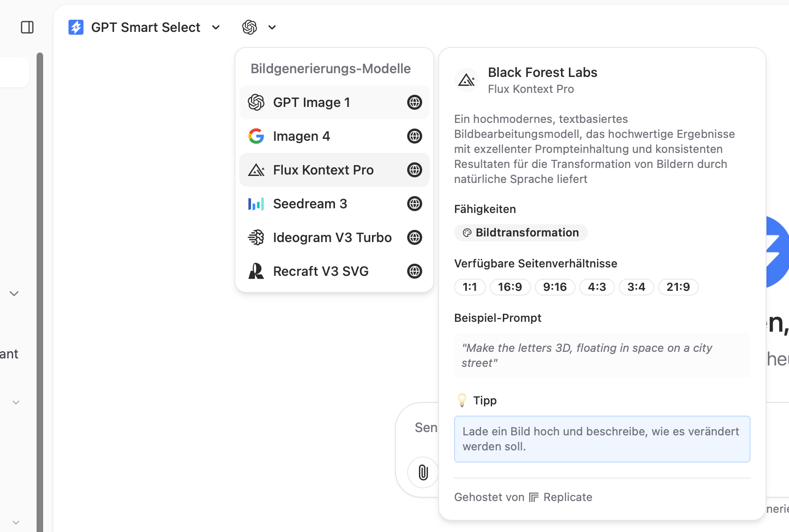
Task: Choose the 9:16 aspect ratio chip
Action: (555, 287)
